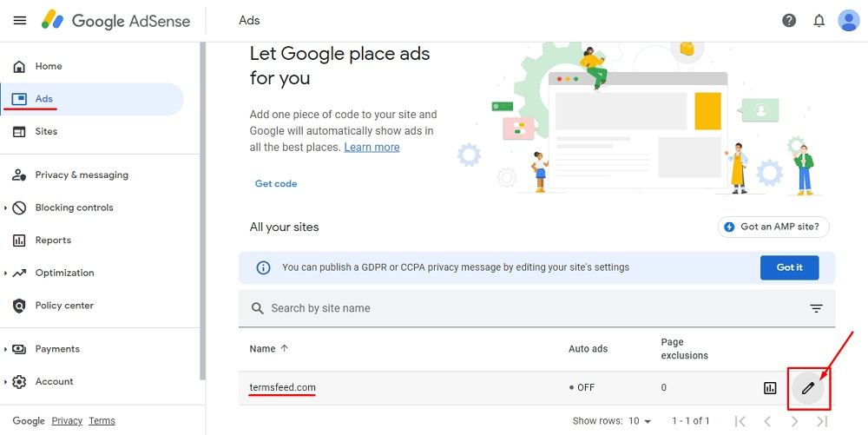
Task: Open the notifications bell
Action: pyautogui.click(x=819, y=21)
